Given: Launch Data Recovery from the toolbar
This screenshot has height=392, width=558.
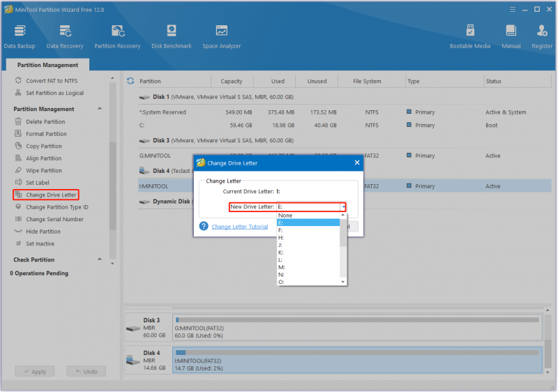Looking at the screenshot, I should [x=65, y=36].
